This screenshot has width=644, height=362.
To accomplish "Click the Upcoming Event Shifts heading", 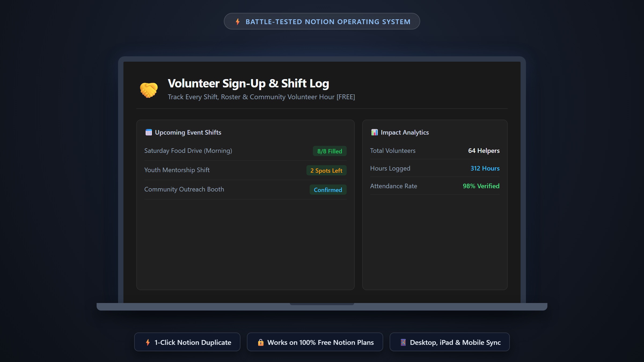I will pyautogui.click(x=188, y=132).
